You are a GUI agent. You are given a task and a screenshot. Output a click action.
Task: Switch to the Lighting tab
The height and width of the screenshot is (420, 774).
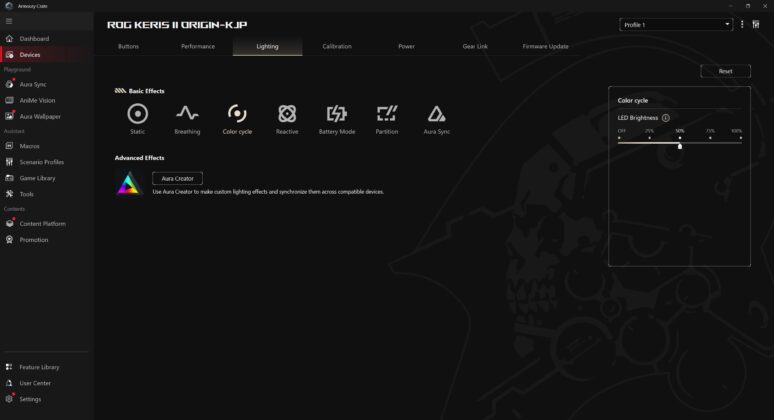click(268, 46)
